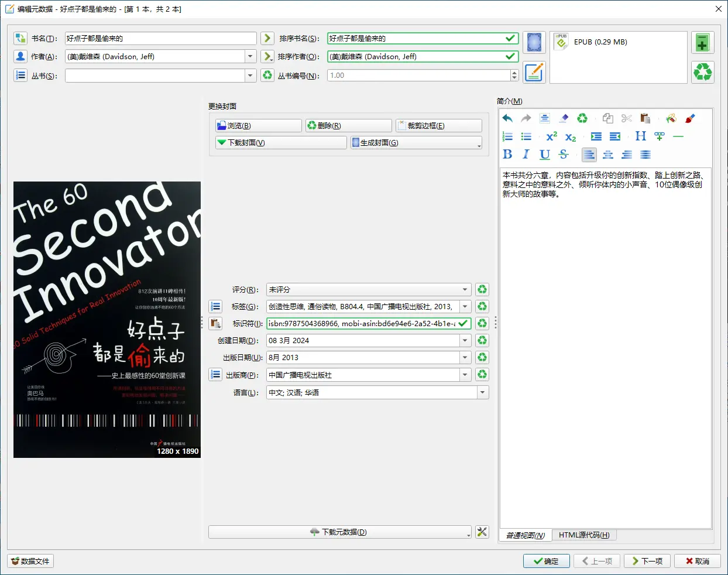Insert a heading with the H icon
Image resolution: width=728 pixels, height=575 pixels.
click(x=640, y=136)
